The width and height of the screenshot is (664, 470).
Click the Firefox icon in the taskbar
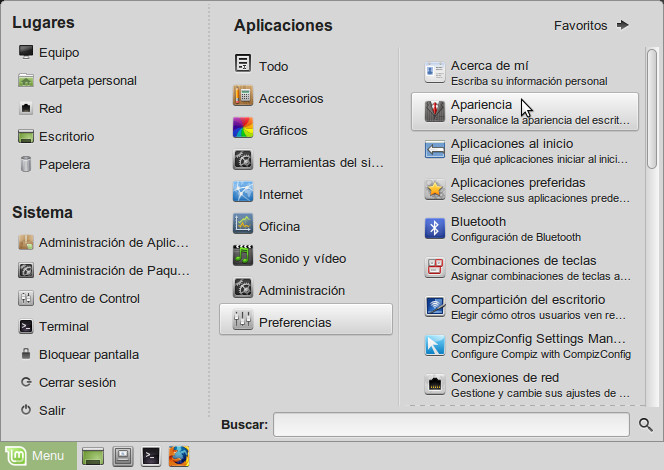click(x=179, y=456)
